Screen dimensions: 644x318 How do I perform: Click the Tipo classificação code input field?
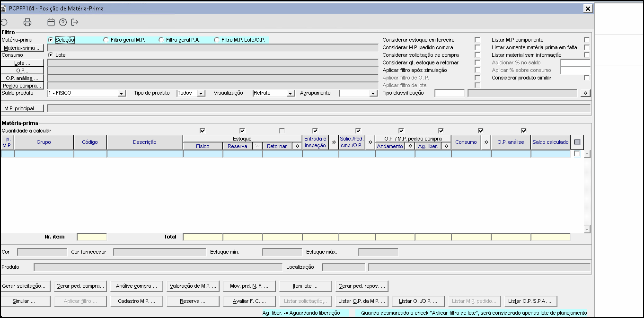pos(450,93)
